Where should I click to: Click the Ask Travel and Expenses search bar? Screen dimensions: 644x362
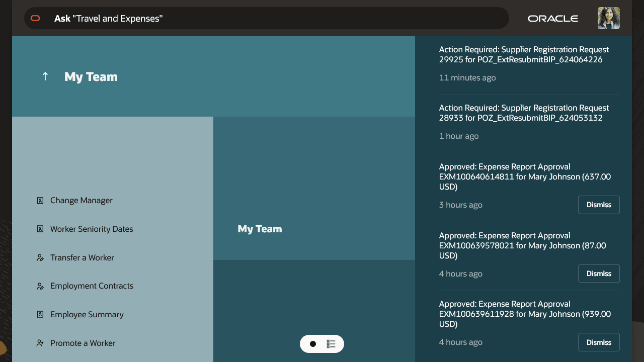pyautogui.click(x=266, y=18)
